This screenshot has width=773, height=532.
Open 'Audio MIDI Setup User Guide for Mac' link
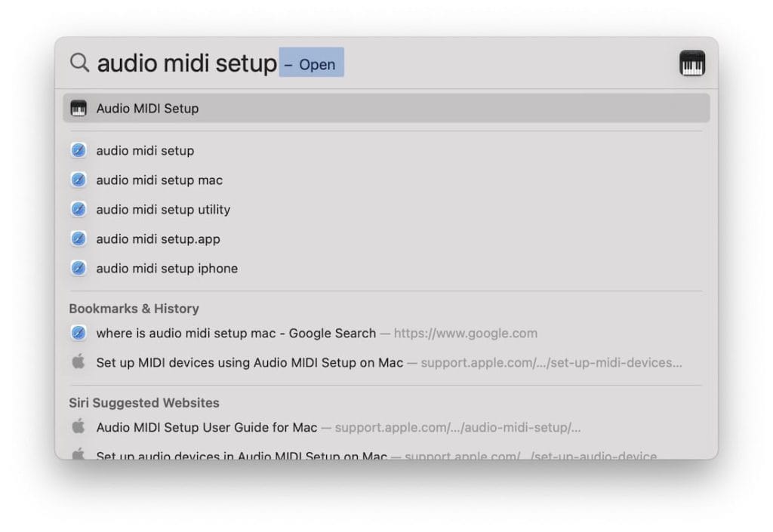coord(206,428)
